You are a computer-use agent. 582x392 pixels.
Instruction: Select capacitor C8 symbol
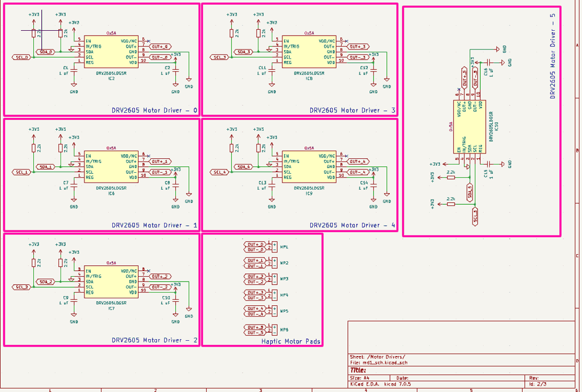pyautogui.click(x=176, y=186)
